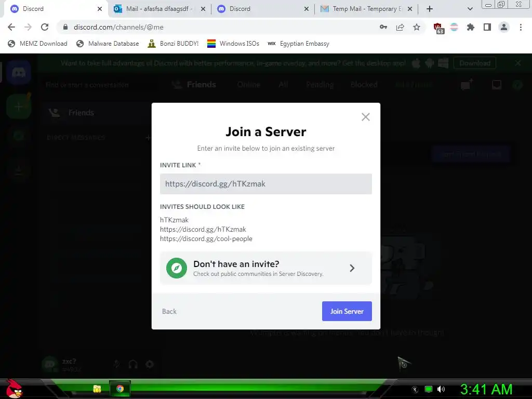This screenshot has height=399, width=532.
Task: Open the Blocked friends tab
Action: (x=364, y=85)
